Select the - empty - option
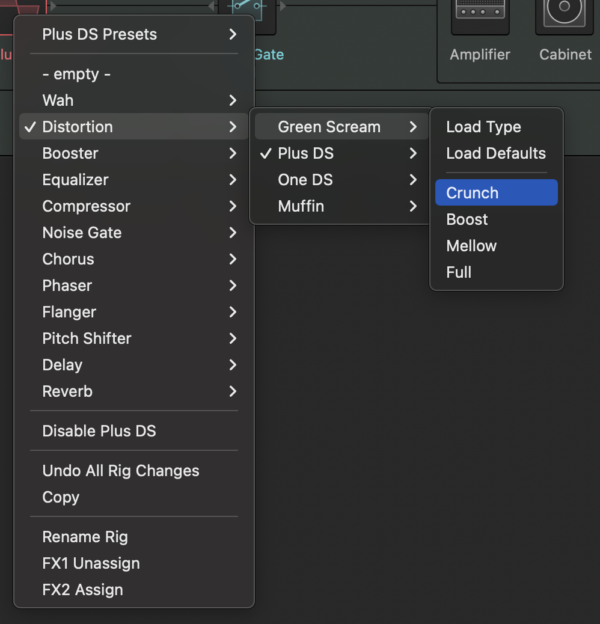Viewport: 600px width, 624px height. tap(134, 74)
